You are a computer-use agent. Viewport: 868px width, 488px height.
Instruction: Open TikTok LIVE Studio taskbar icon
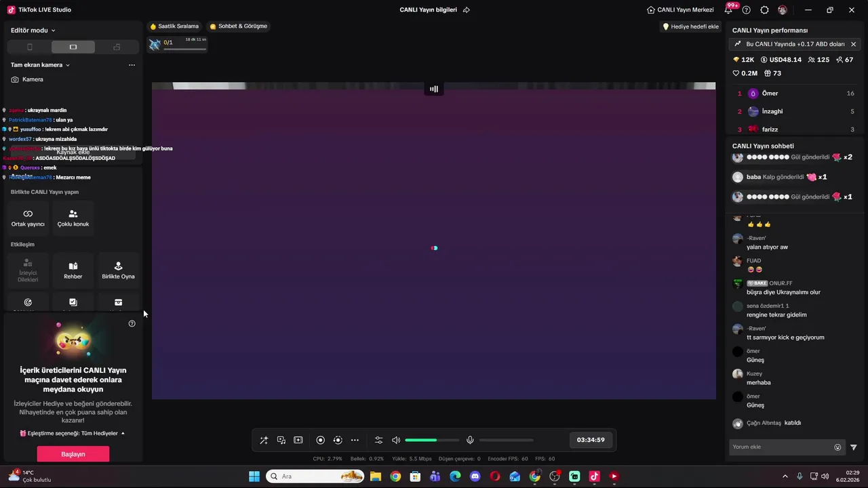[595, 476]
